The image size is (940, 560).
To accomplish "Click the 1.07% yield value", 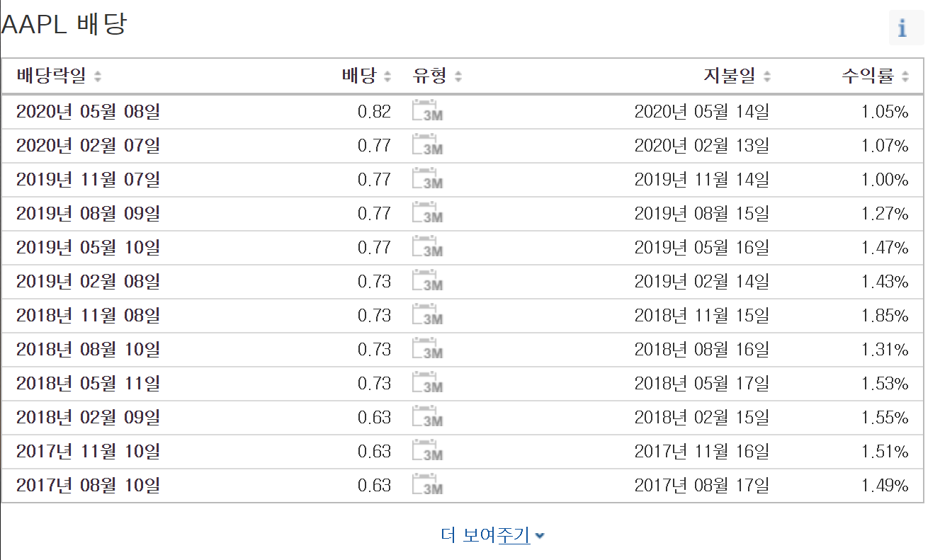I will 885,146.
